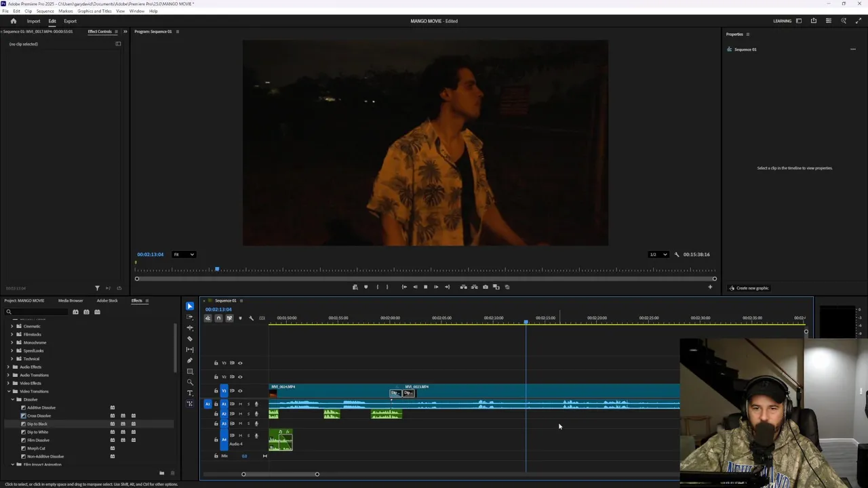868x488 pixels.
Task: Toggle V1 track visibility eye
Action: [240, 390]
